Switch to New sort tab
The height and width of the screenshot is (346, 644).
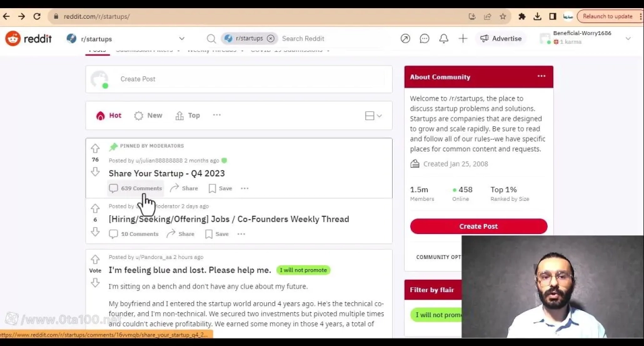[148, 116]
